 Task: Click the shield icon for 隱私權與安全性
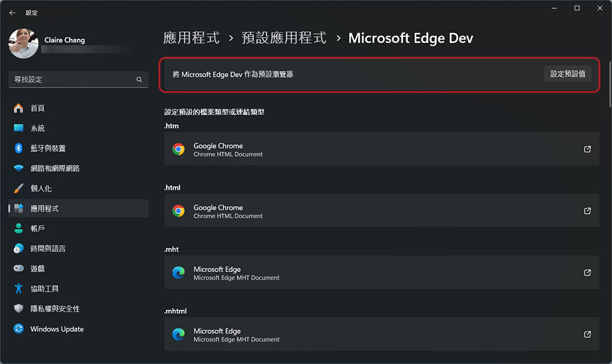18,308
